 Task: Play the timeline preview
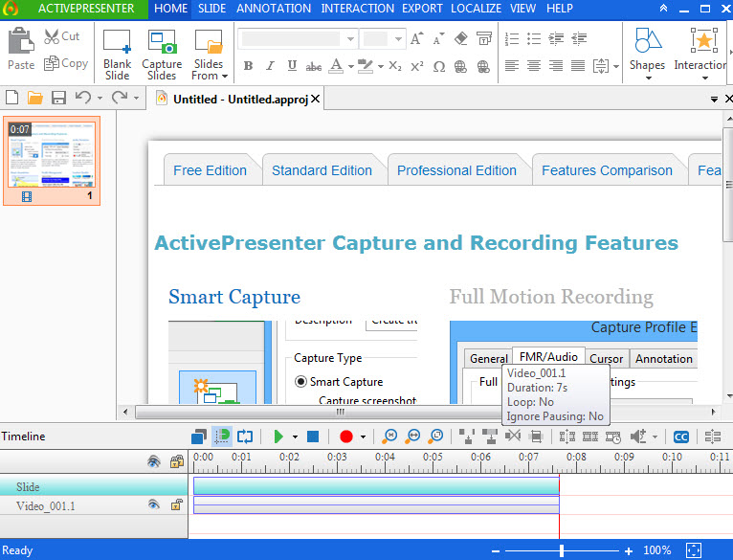278,437
